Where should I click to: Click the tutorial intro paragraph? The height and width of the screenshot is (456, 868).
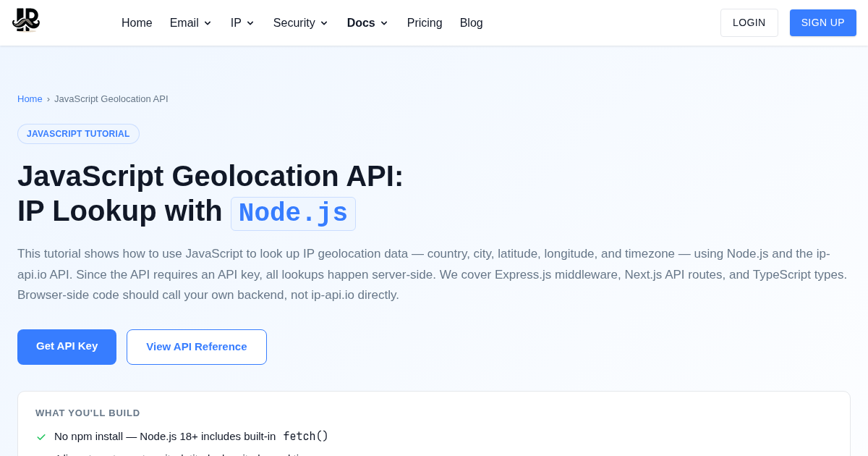(x=433, y=274)
